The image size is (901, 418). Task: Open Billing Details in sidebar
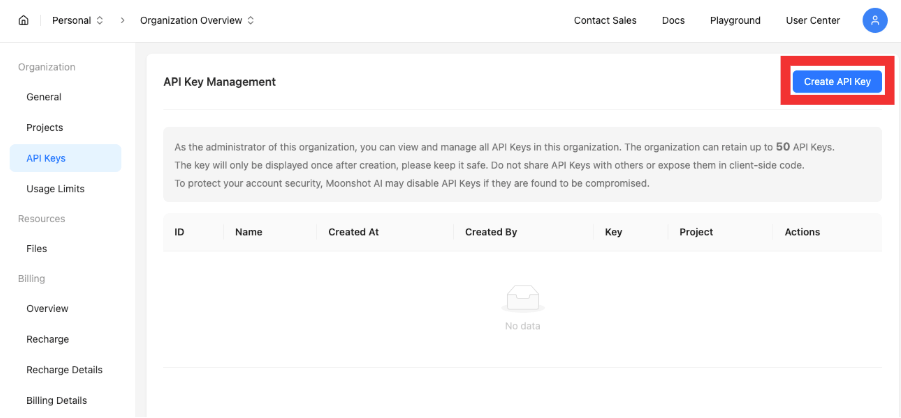(x=56, y=400)
